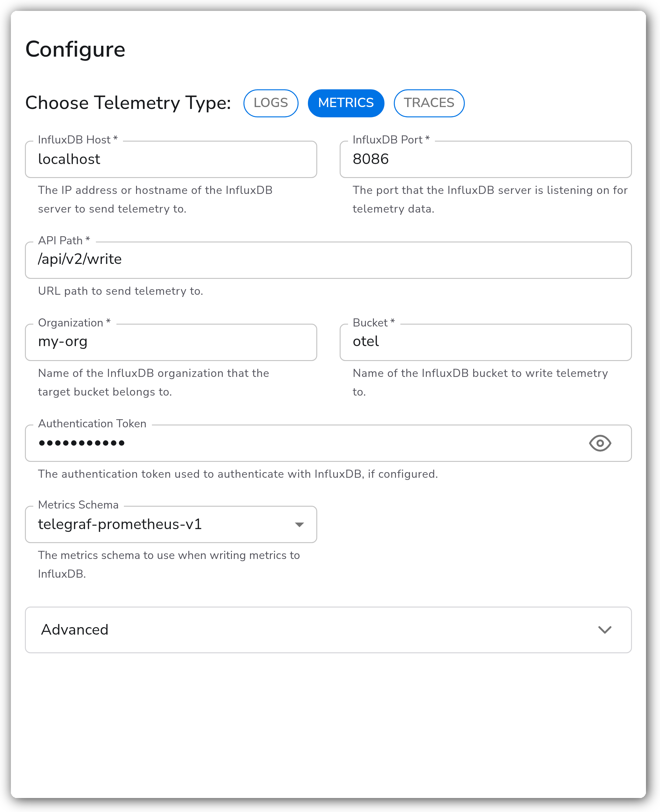Click the Organization helper description

[153, 382]
